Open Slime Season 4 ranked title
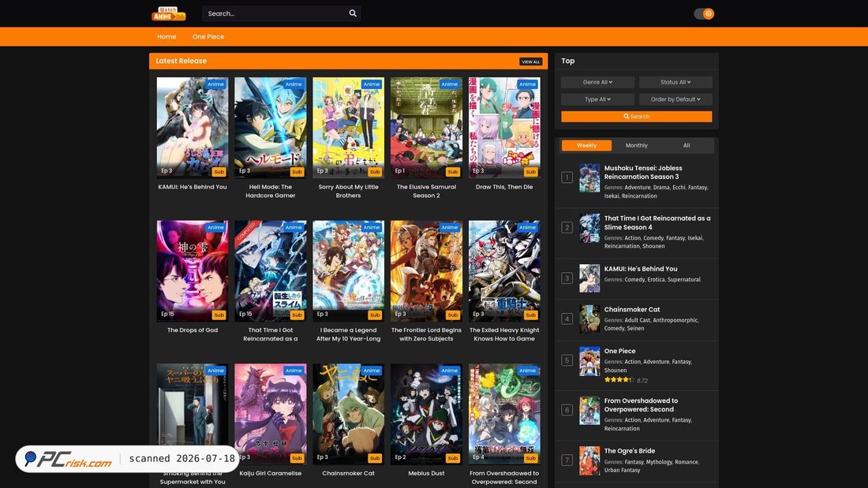Image resolution: width=868 pixels, height=488 pixels. pos(657,223)
